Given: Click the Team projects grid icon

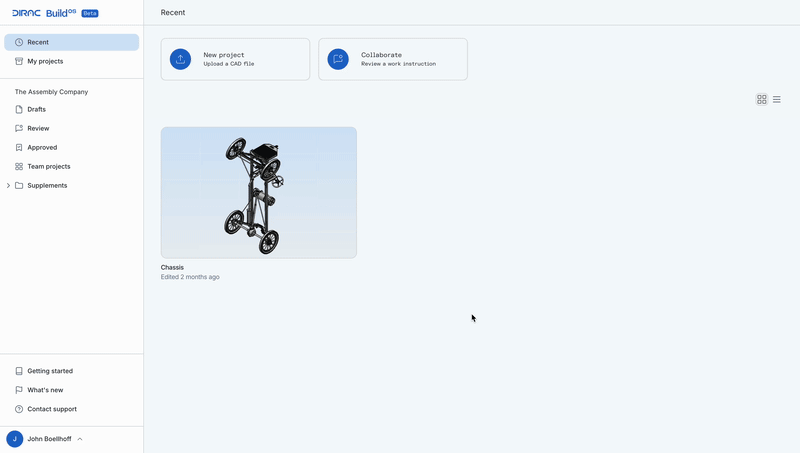Looking at the screenshot, I should pos(19,166).
